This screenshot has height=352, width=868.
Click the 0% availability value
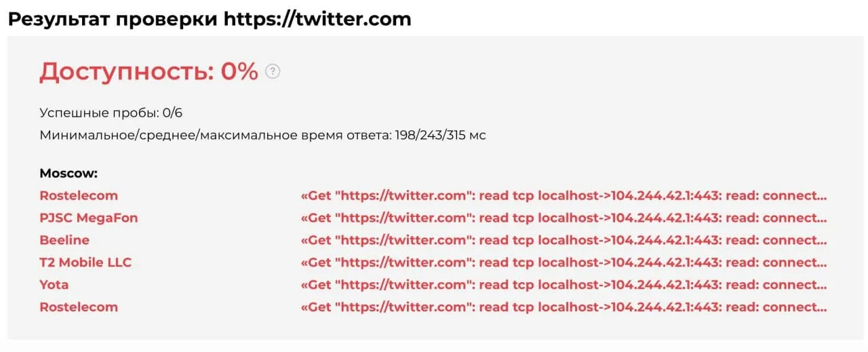(239, 71)
